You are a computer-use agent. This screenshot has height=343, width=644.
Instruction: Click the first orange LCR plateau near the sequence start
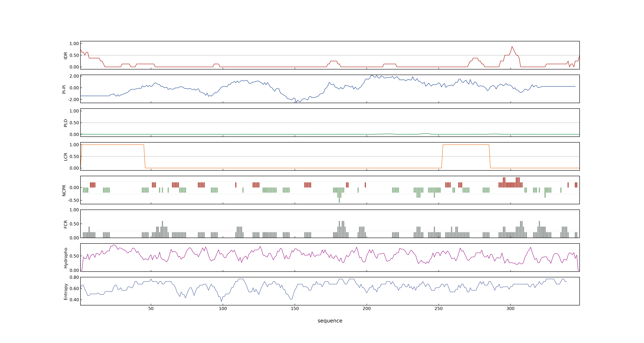[113, 145]
